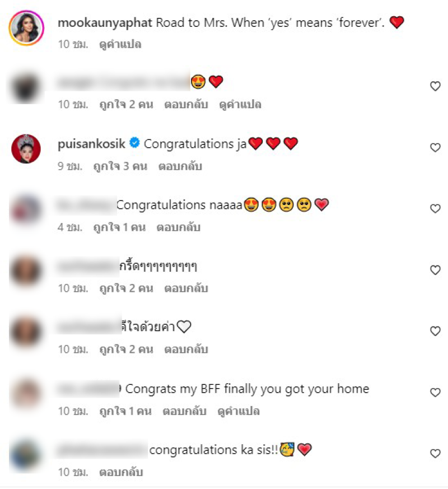Like the puisankosik Congratulations ja comment
This screenshot has width=448, height=489.
[x=435, y=147]
